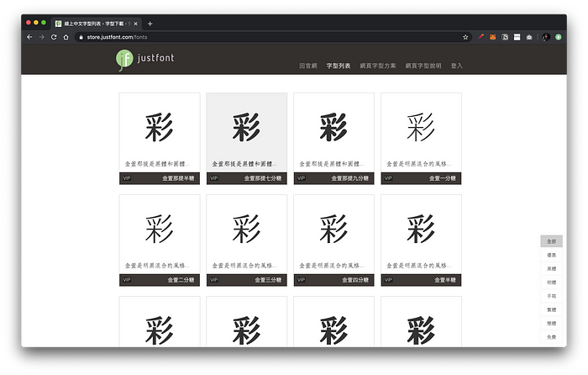Open the 金萱半糖 font card
This screenshot has width=588, height=375.
coord(421,240)
